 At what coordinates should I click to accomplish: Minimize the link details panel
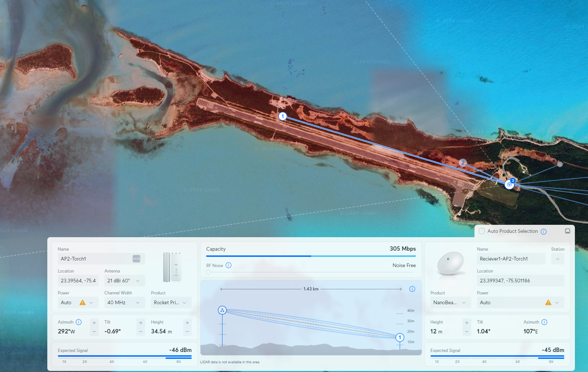tap(567, 231)
